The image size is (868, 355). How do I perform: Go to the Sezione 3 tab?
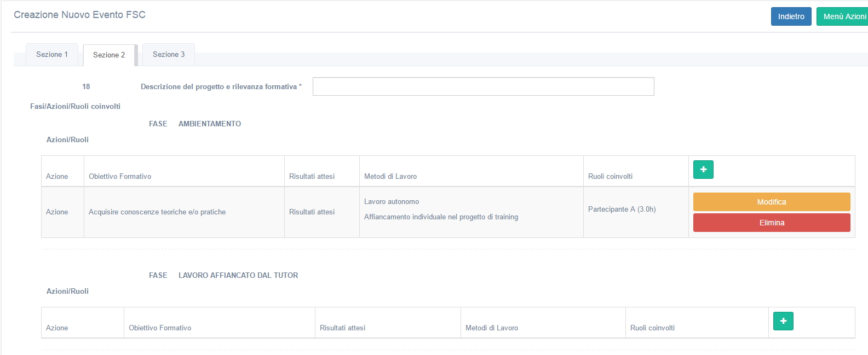point(169,55)
